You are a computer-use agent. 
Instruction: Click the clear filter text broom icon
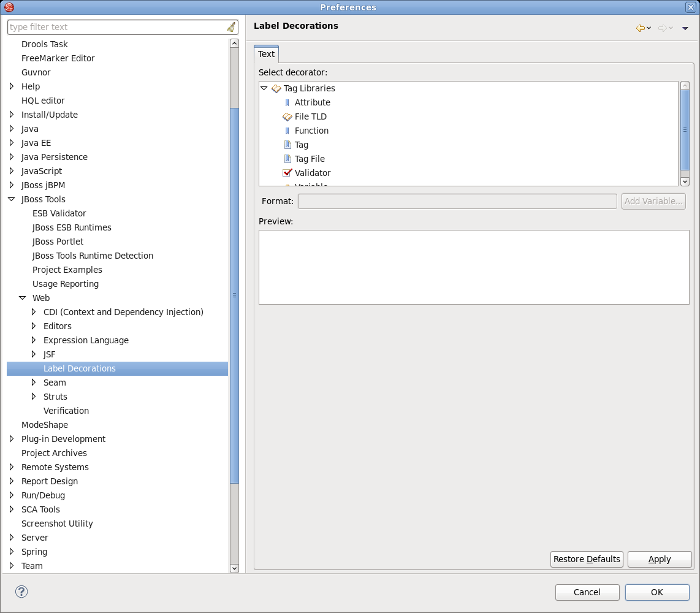(231, 27)
